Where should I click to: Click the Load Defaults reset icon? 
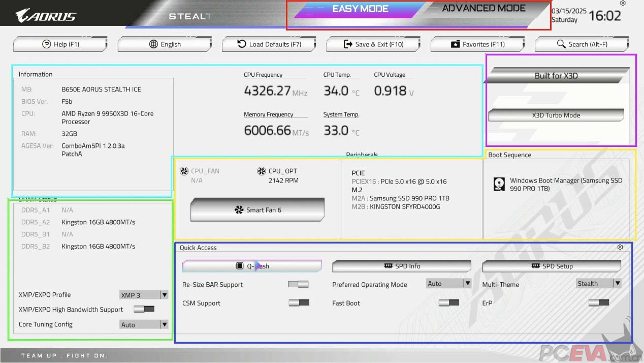[242, 44]
